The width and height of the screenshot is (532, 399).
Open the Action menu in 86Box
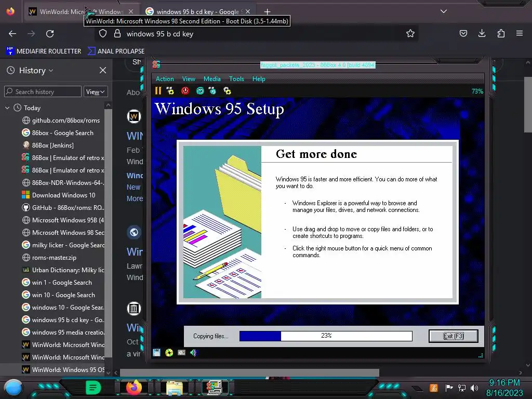coord(165,79)
